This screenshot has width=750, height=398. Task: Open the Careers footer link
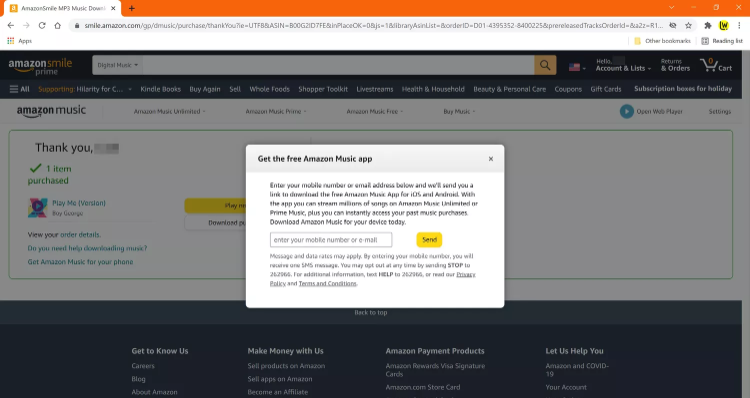(x=143, y=366)
